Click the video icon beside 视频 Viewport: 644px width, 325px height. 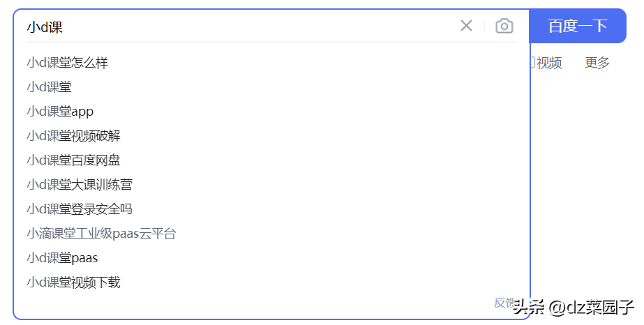click(532, 63)
